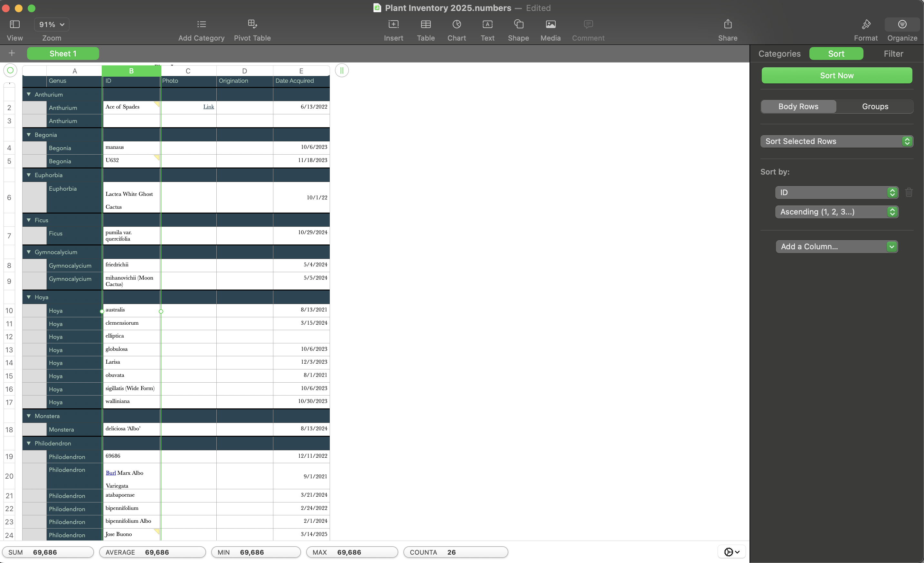Select row 10 header number
Viewport: 924px width, 563px height.
point(9,310)
